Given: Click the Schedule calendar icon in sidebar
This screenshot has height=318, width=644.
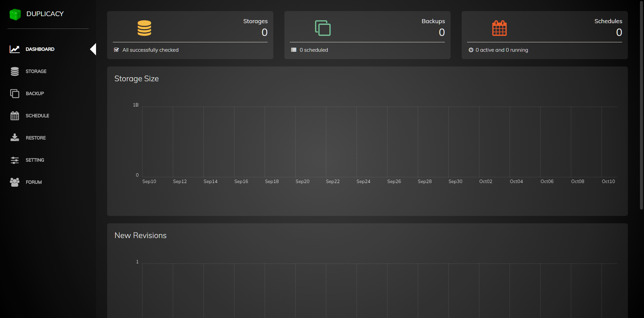Looking at the screenshot, I should [x=14, y=116].
